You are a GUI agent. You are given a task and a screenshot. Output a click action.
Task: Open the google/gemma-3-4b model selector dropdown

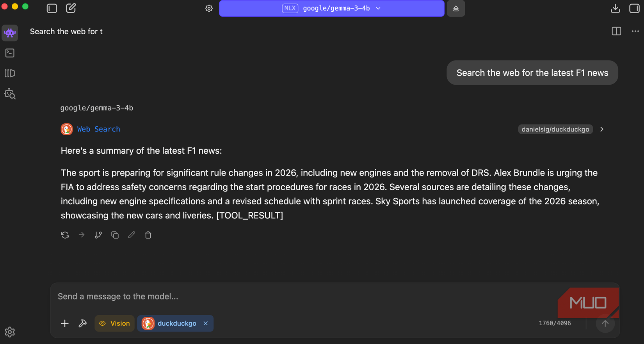[x=331, y=8]
